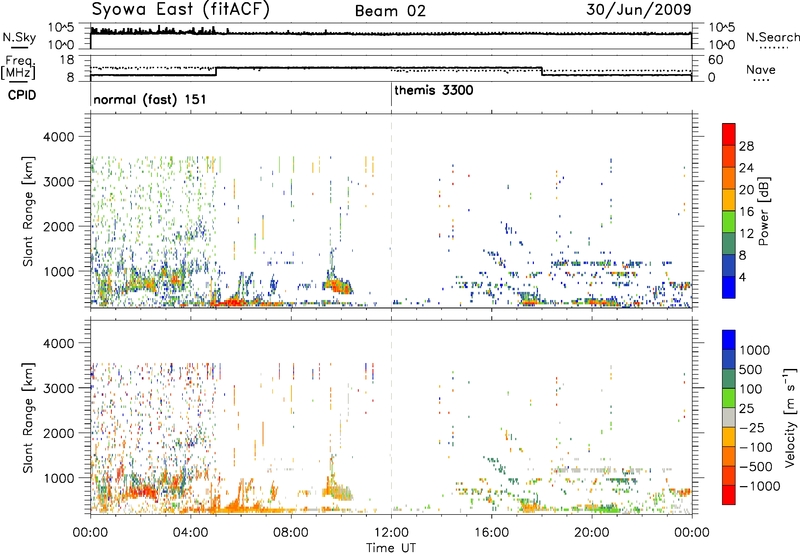The width and height of the screenshot is (800, 554).
Task: Click the 'CPID' row label
Action: pyautogui.click(x=22, y=95)
